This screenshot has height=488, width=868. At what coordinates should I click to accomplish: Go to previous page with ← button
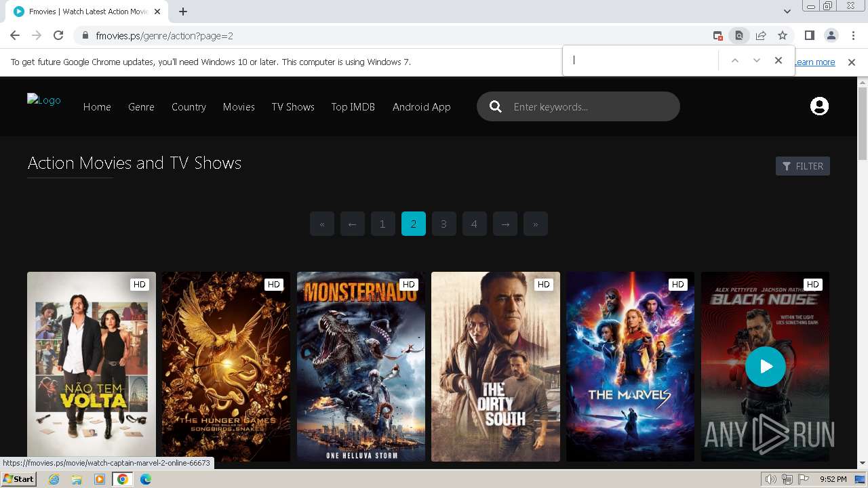pos(353,224)
